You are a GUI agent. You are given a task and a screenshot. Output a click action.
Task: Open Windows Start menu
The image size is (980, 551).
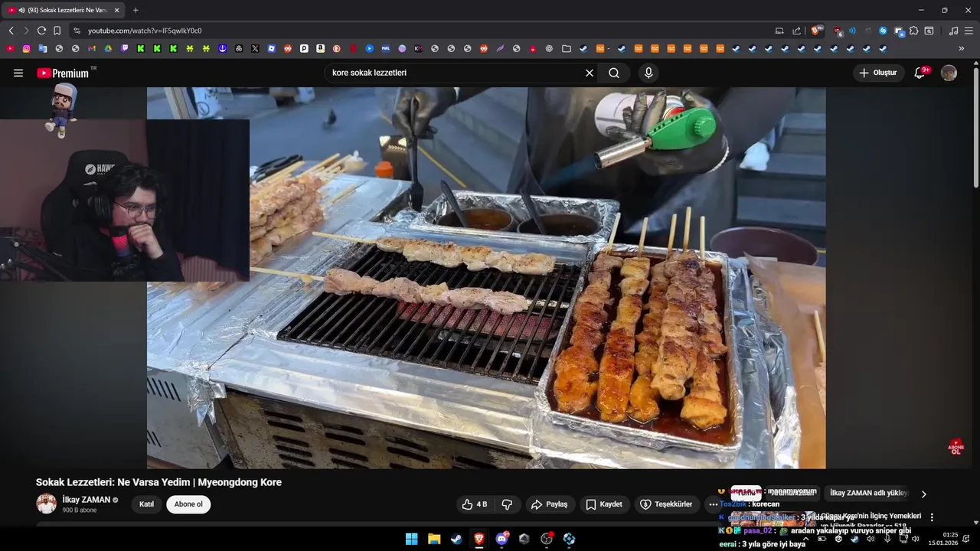point(411,539)
